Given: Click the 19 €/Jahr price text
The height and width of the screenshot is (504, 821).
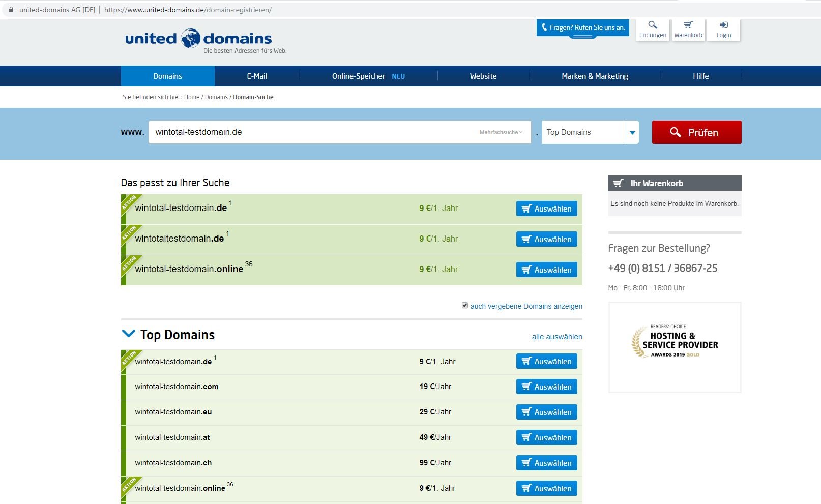Looking at the screenshot, I should tap(435, 387).
